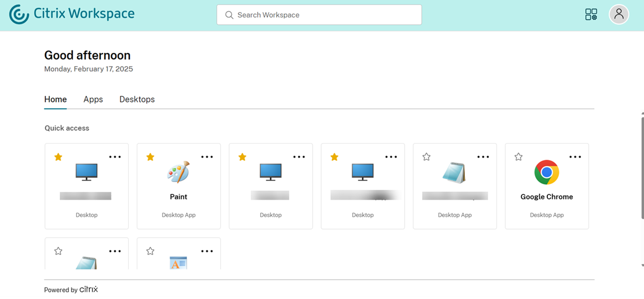Unfavorite Paint using its gold star

coord(150,157)
